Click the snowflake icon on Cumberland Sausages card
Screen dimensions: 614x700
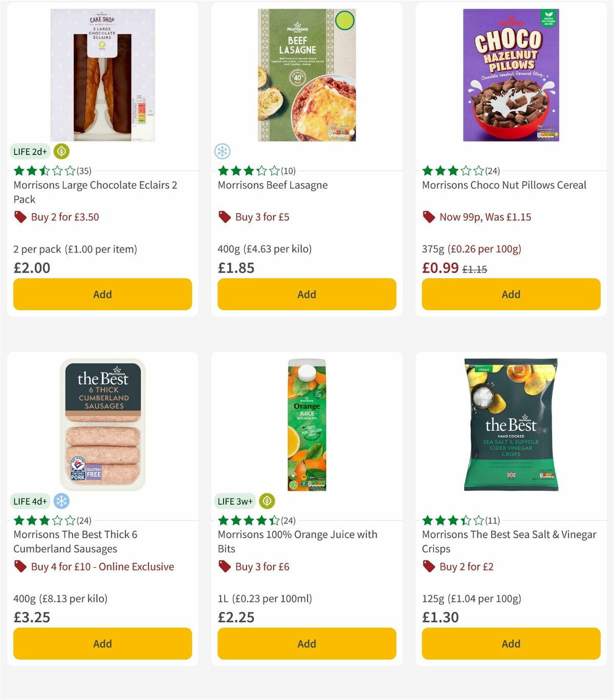pos(61,501)
